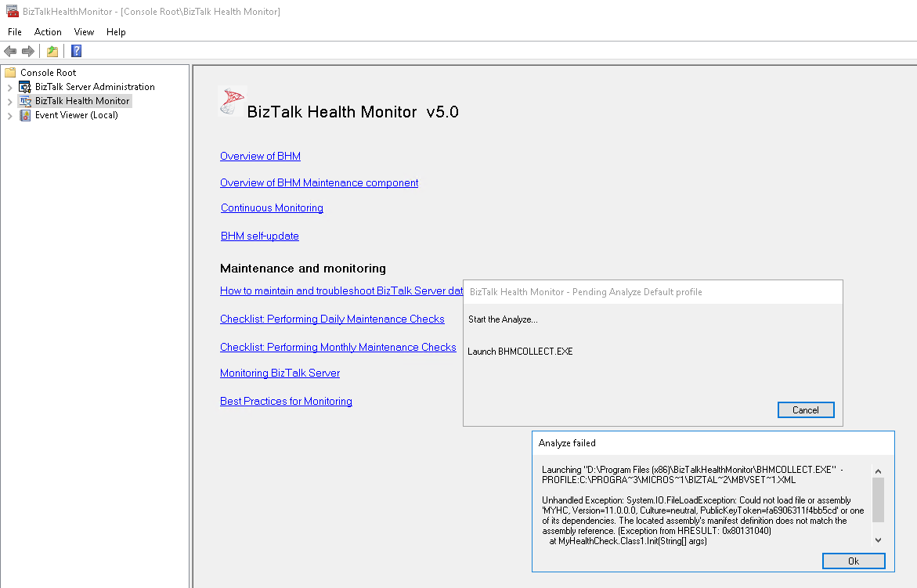Cancel the pending Analyze dialog

coord(806,410)
